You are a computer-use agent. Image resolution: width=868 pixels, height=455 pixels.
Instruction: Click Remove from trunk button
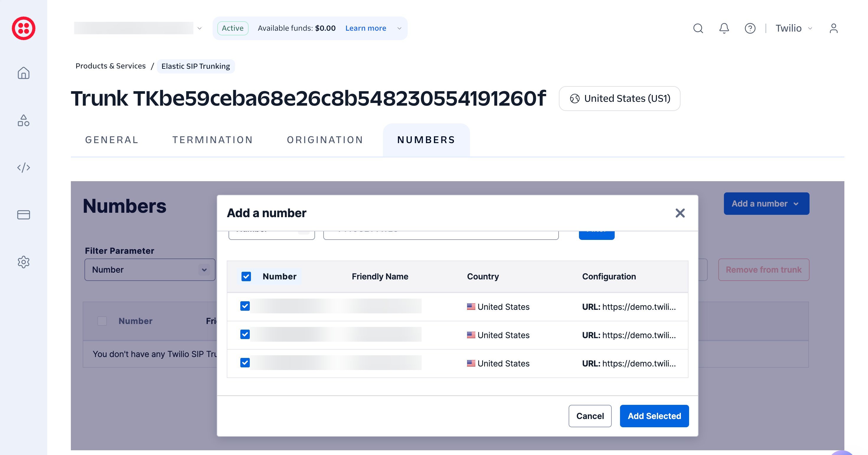763,269
